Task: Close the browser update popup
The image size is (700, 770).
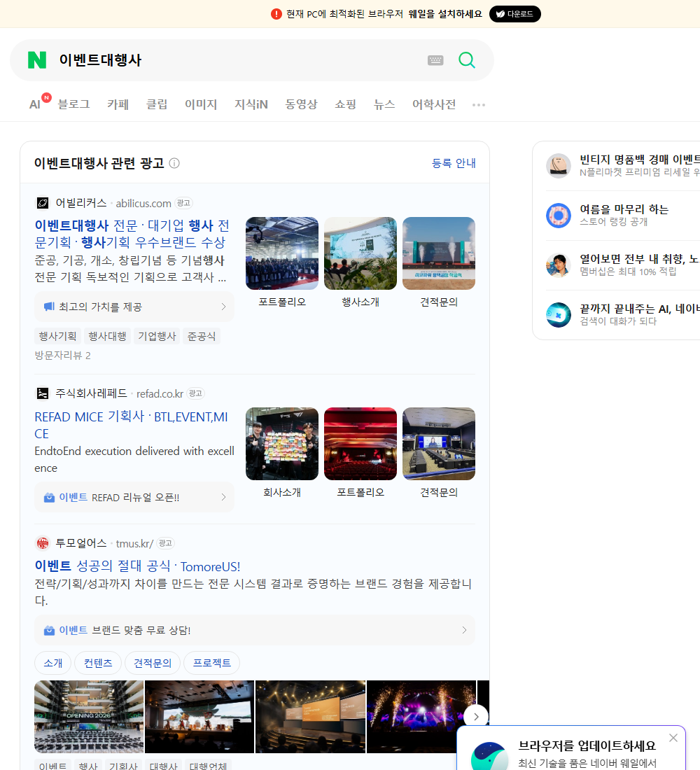Action: [x=673, y=738]
